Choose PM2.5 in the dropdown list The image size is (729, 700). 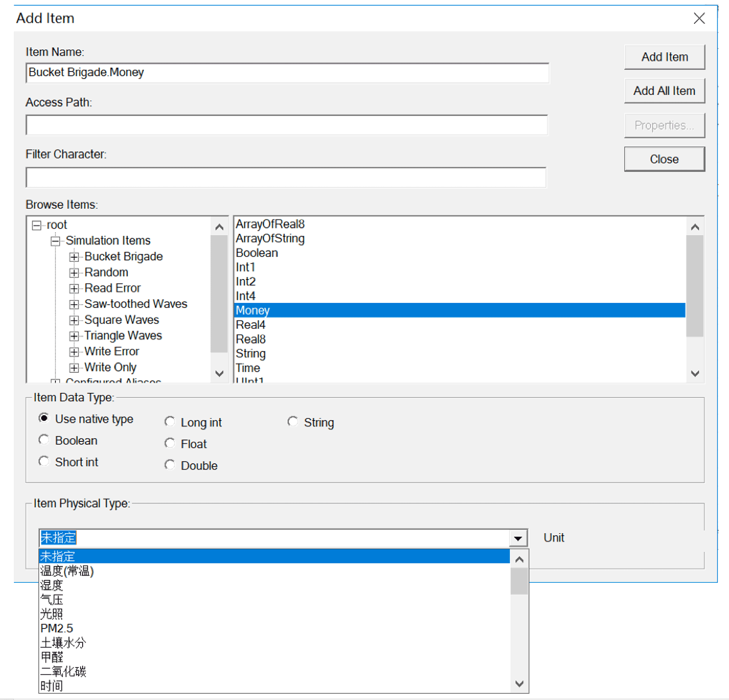pos(275,629)
